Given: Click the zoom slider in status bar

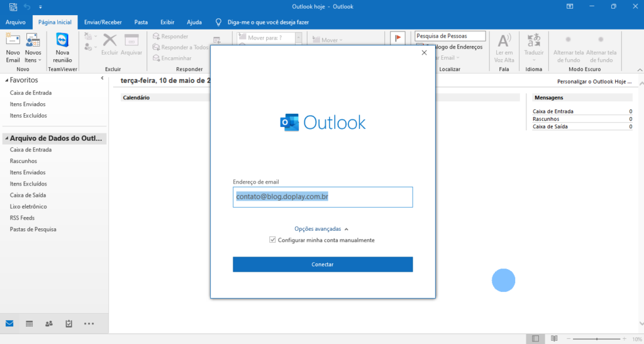Looking at the screenshot, I should pyautogui.click(x=596, y=339).
